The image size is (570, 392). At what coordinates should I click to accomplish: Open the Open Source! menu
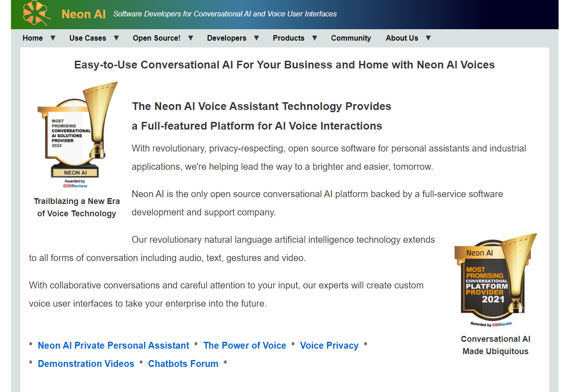coord(157,38)
